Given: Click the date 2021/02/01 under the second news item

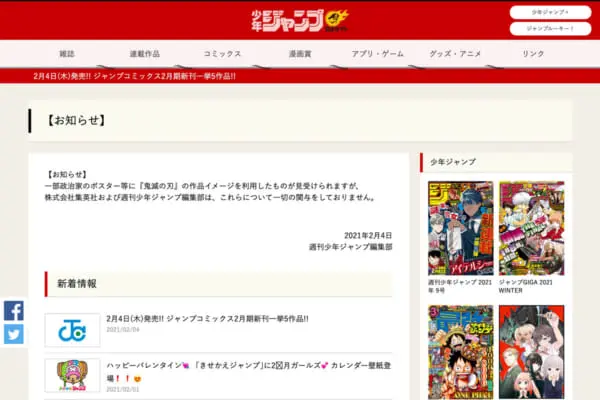Looking at the screenshot, I should (123, 389).
